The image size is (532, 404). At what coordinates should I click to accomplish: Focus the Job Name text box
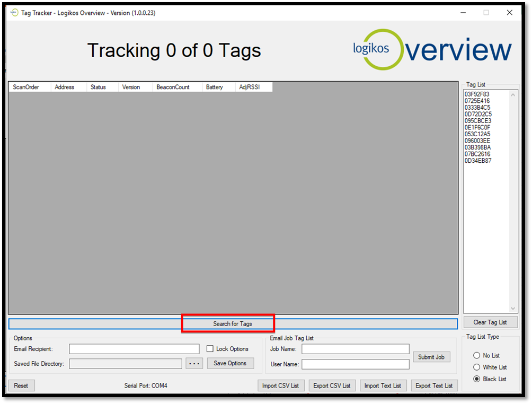click(x=355, y=349)
